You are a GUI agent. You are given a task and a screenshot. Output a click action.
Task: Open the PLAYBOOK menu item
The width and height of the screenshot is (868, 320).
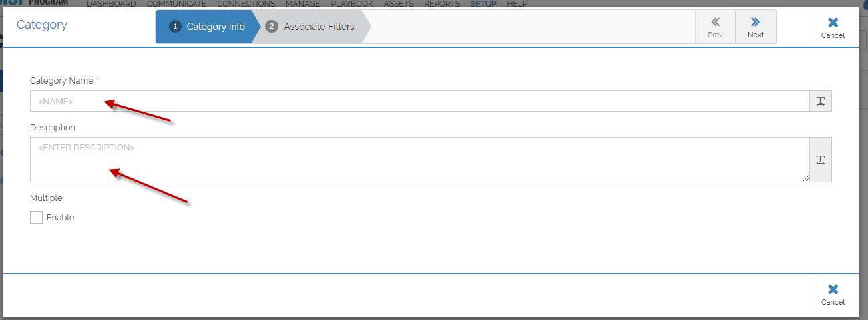(x=352, y=4)
